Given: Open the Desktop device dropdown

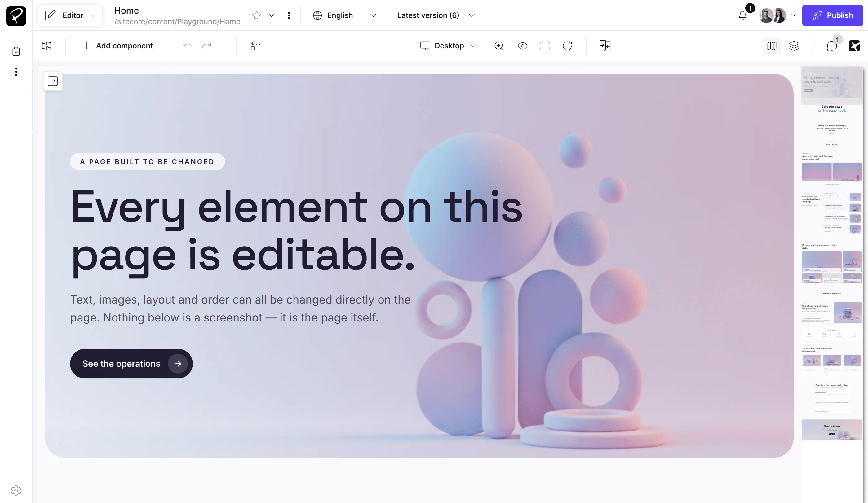Looking at the screenshot, I should [x=448, y=46].
